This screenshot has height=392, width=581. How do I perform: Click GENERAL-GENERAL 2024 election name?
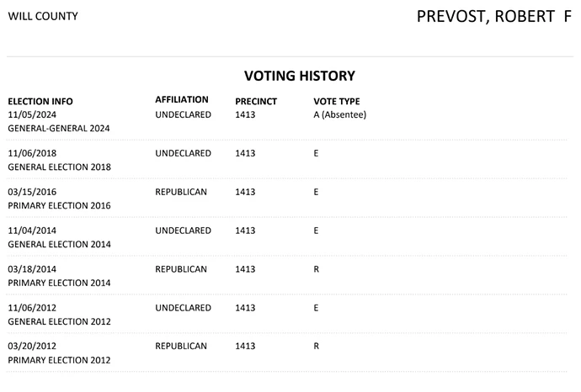pyautogui.click(x=59, y=129)
